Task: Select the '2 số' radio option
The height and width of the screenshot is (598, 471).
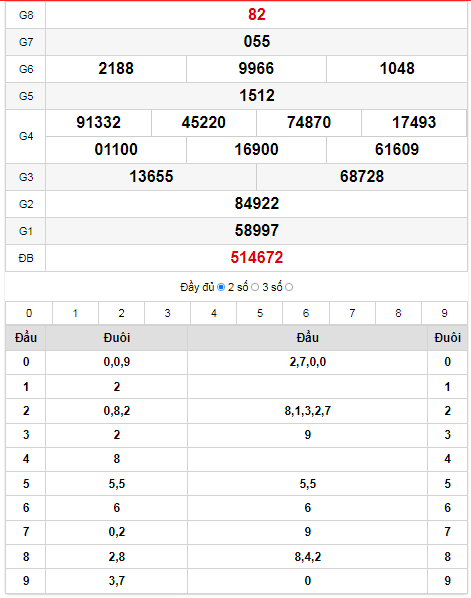Action: point(255,287)
